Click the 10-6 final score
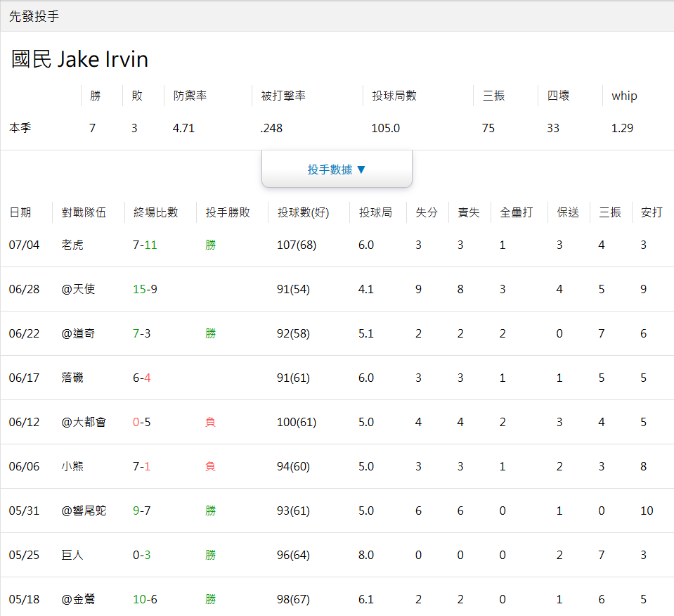This screenshot has width=674, height=616. [x=145, y=600]
